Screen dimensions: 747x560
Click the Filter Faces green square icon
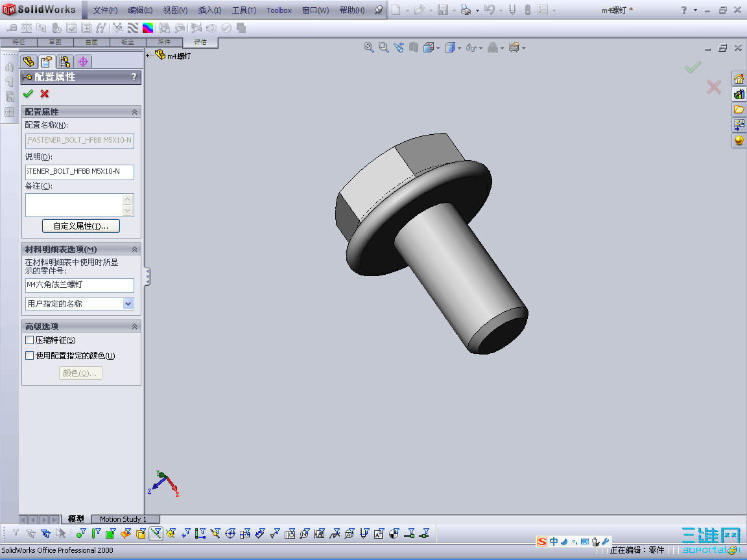point(111,533)
